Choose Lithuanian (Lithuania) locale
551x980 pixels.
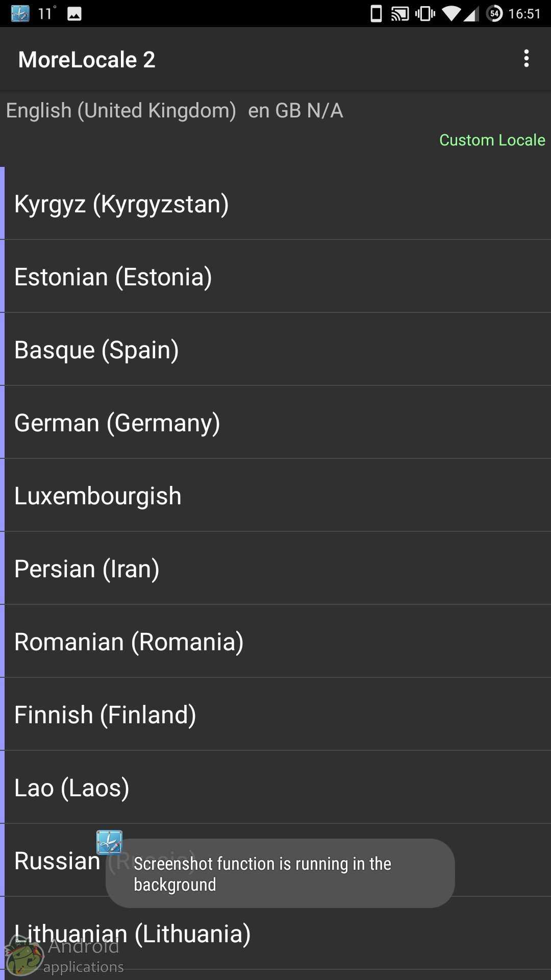click(275, 934)
